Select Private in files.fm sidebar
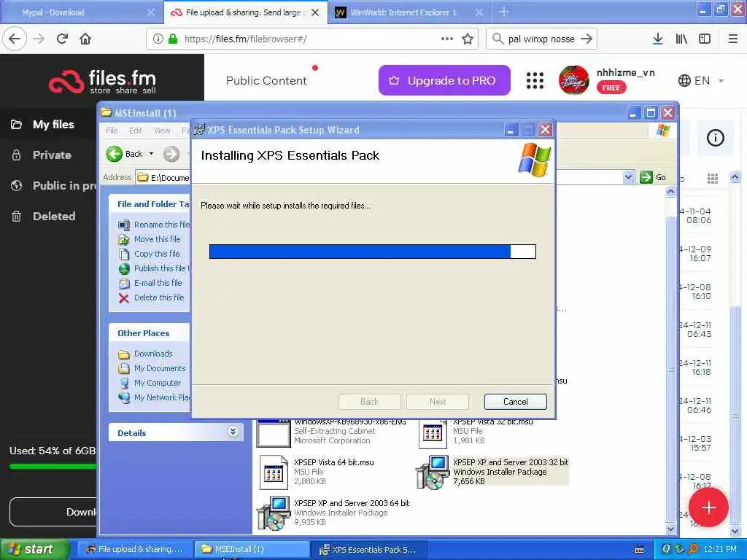Viewport: 747px width, 560px height. tap(52, 155)
